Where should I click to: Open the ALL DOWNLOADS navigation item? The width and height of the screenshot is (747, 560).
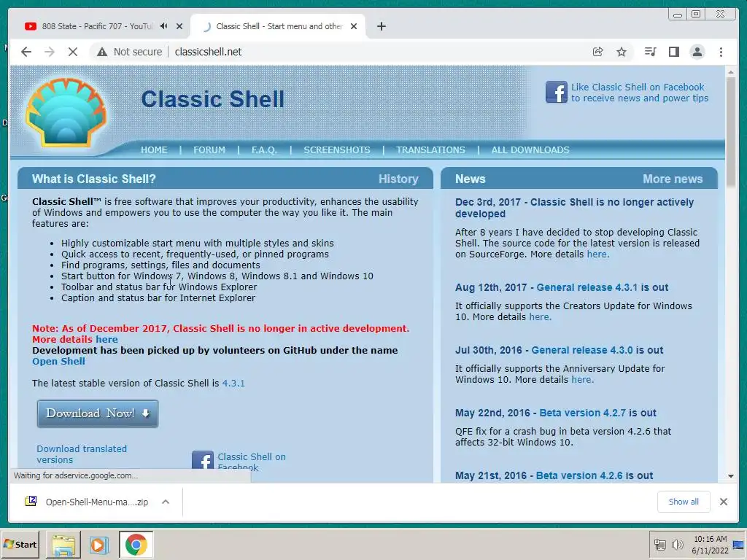[x=530, y=150]
